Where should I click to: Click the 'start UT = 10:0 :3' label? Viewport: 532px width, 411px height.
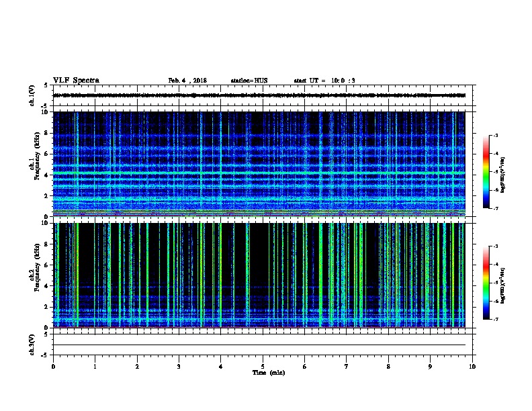pyautogui.click(x=324, y=81)
